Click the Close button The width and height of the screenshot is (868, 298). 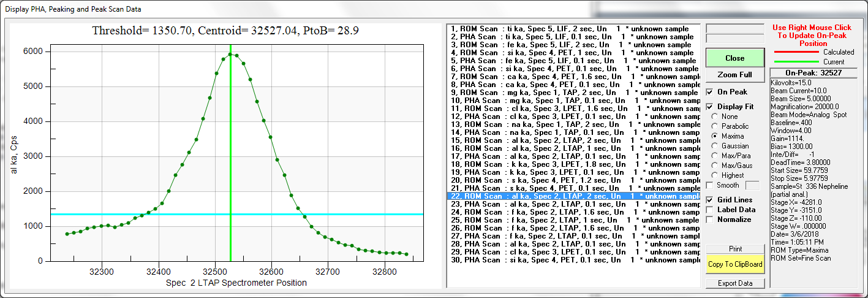click(734, 58)
